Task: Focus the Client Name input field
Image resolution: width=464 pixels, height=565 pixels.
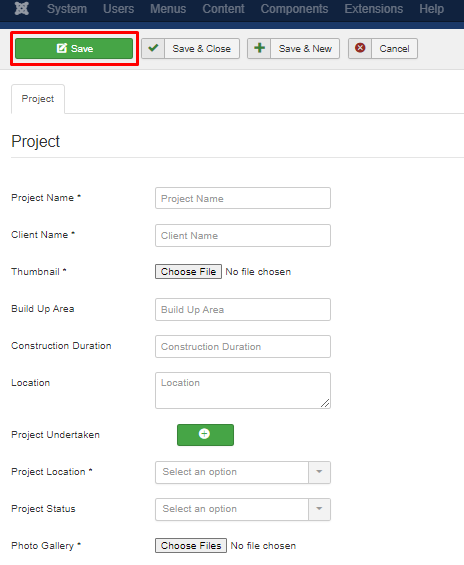Action: 243,235
